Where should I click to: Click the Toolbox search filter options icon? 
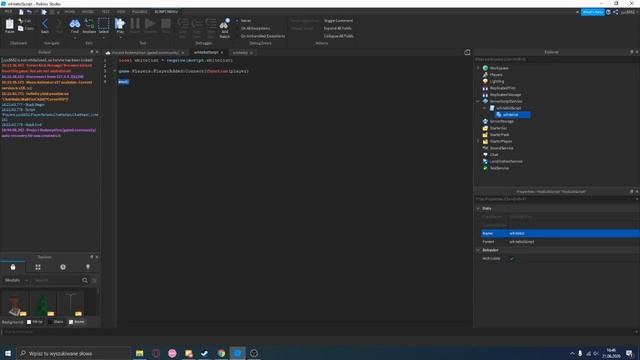(x=94, y=280)
